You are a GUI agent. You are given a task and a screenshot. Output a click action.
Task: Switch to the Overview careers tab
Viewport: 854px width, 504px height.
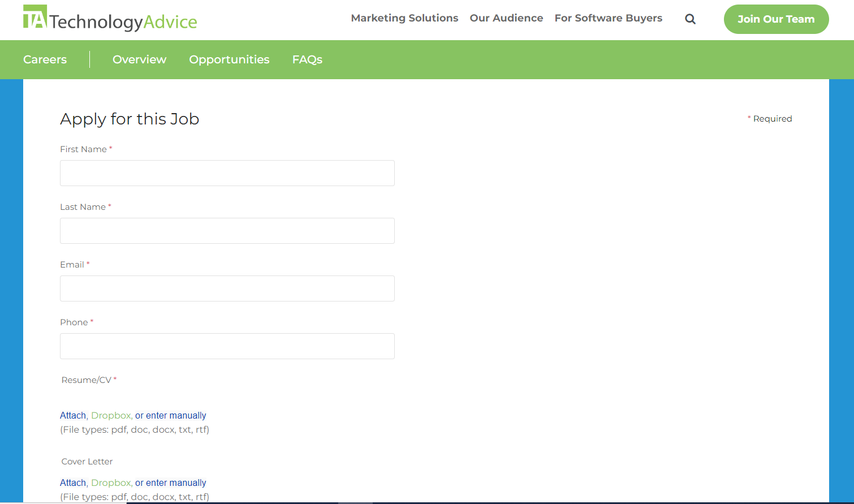click(x=139, y=59)
